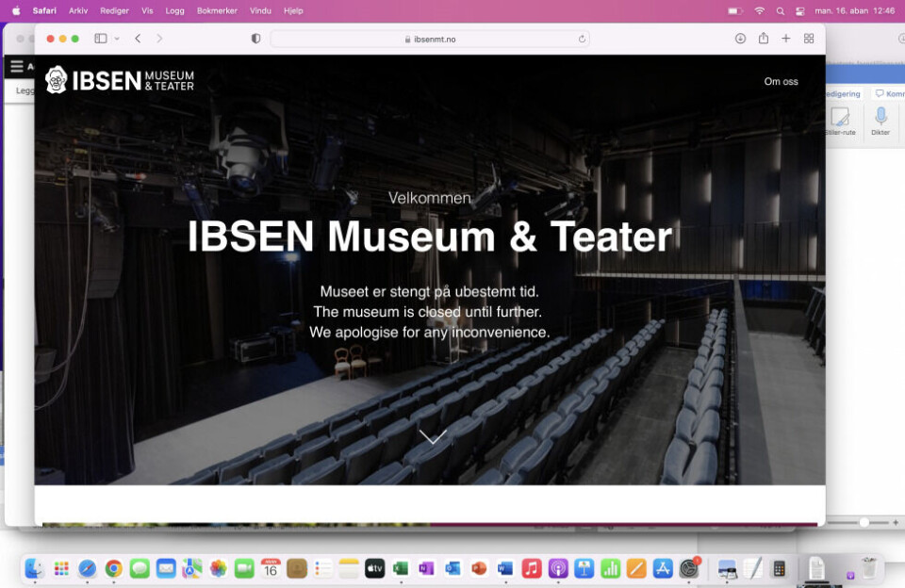Open Spotlight search
Screen dimensions: 905x588
[x=781, y=11]
